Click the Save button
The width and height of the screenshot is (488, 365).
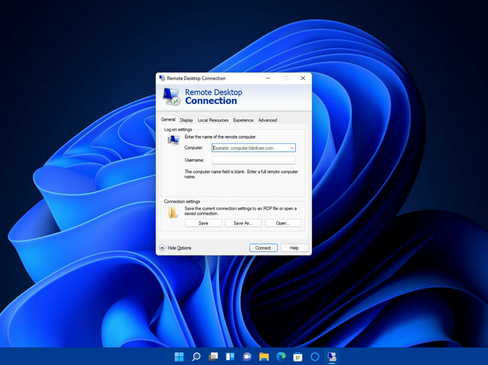point(203,223)
